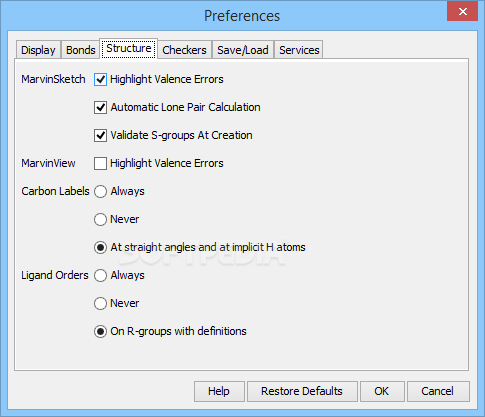Click Restore Defaults

302,391
